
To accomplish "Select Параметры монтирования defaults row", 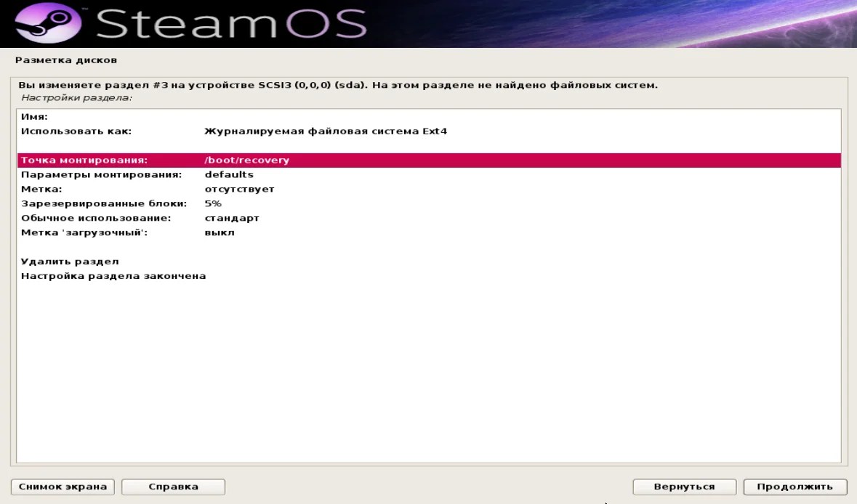I will click(429, 175).
